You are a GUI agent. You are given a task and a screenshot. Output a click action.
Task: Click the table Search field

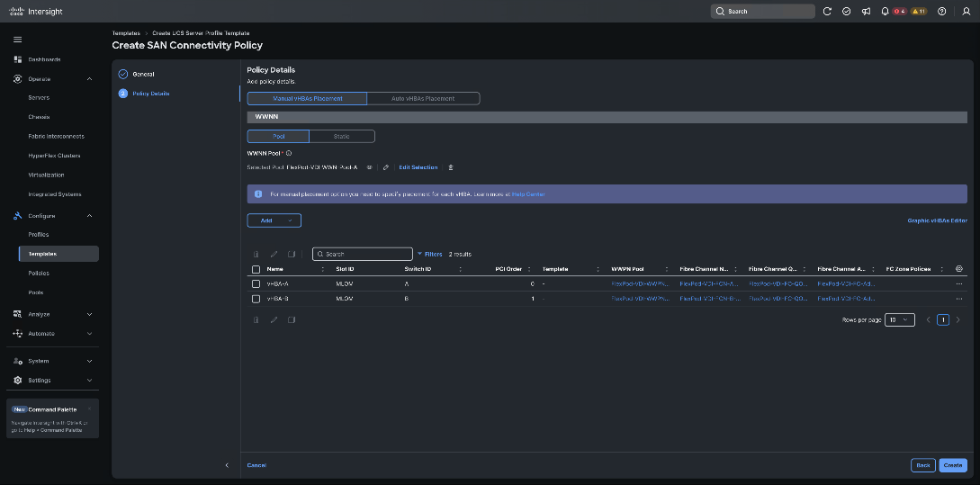(x=363, y=255)
